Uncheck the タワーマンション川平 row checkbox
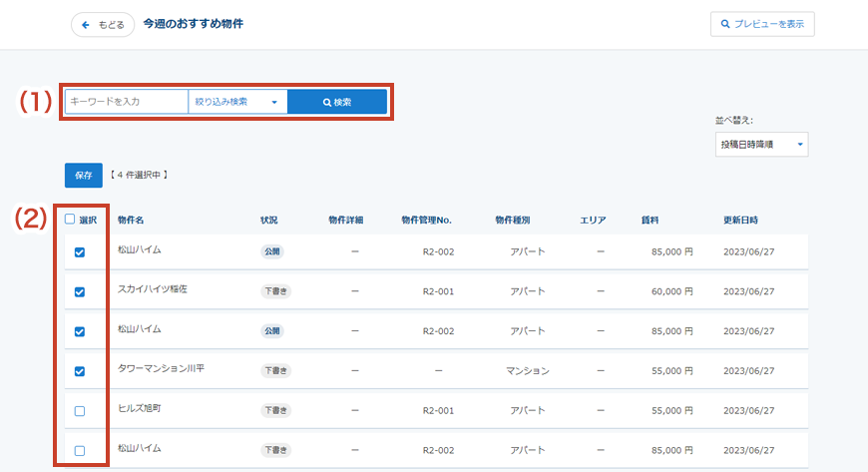 80,371
